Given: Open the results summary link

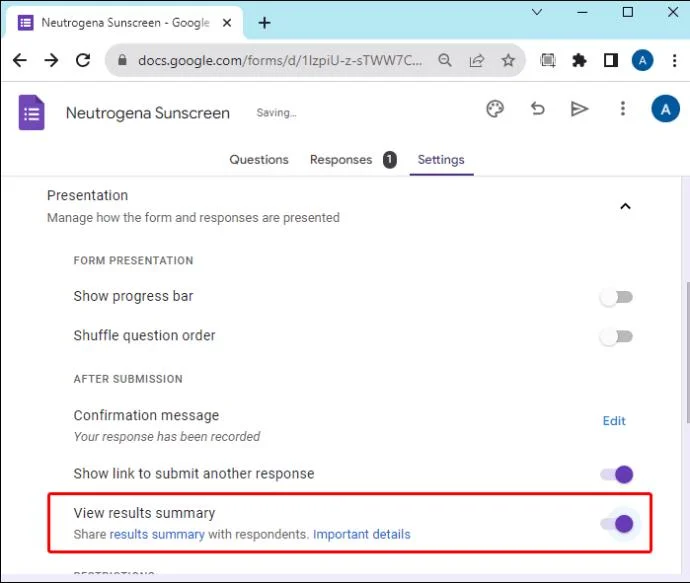Looking at the screenshot, I should tap(157, 535).
